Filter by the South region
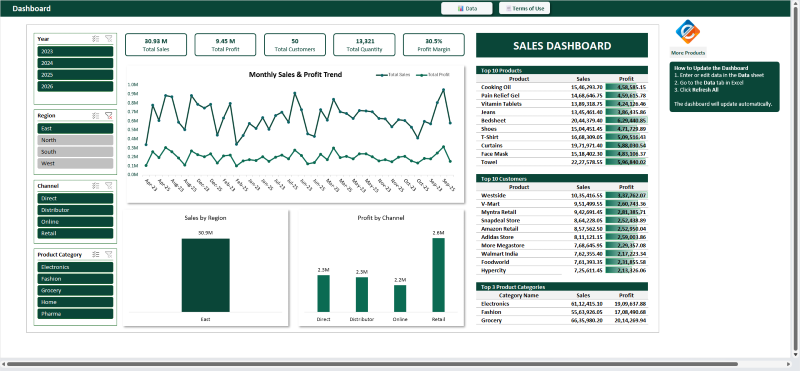Screen dimensions: 800x371 (x=75, y=152)
